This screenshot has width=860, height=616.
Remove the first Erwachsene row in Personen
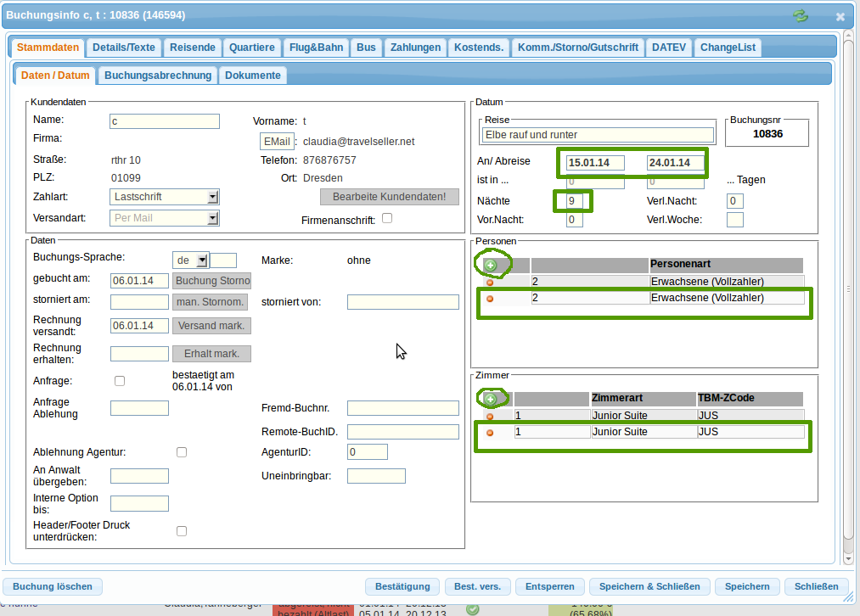pos(490,282)
